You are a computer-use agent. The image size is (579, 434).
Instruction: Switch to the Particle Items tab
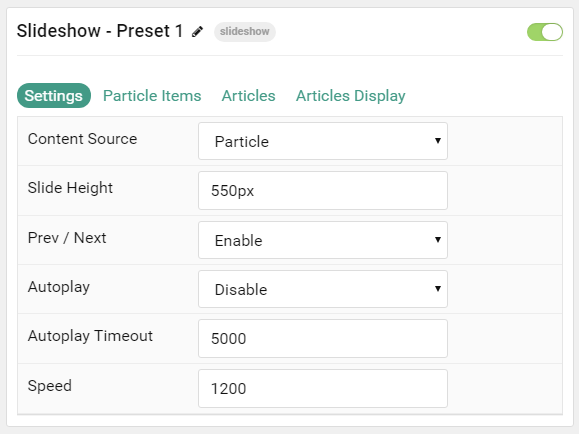coord(152,96)
